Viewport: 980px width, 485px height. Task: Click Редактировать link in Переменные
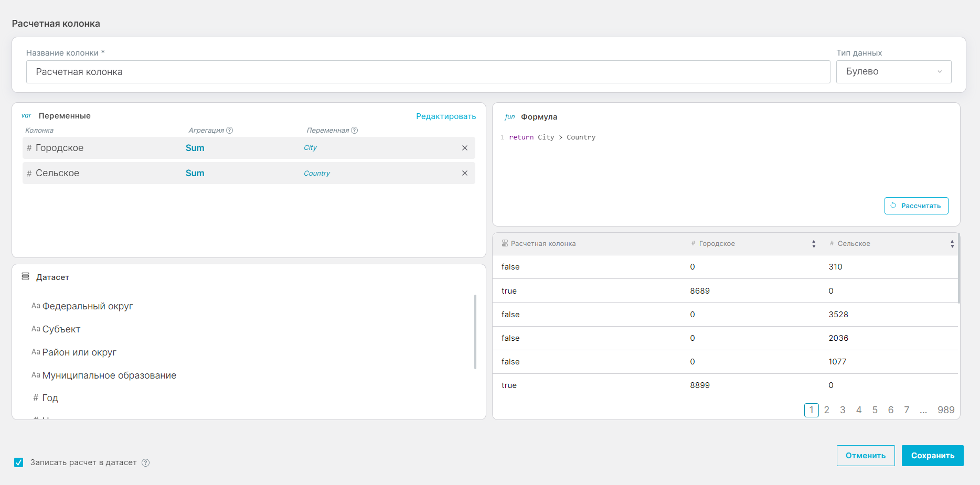tap(446, 116)
